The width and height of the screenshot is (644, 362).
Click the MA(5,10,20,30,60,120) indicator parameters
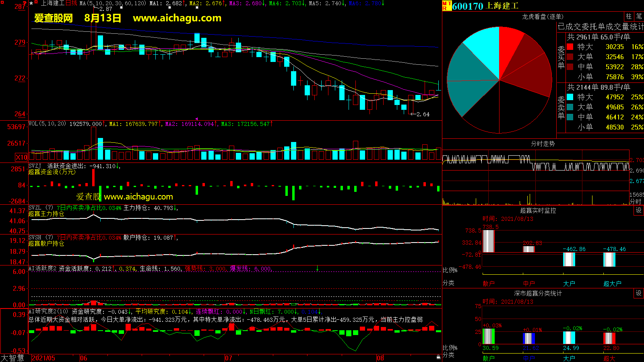click(x=113, y=3)
